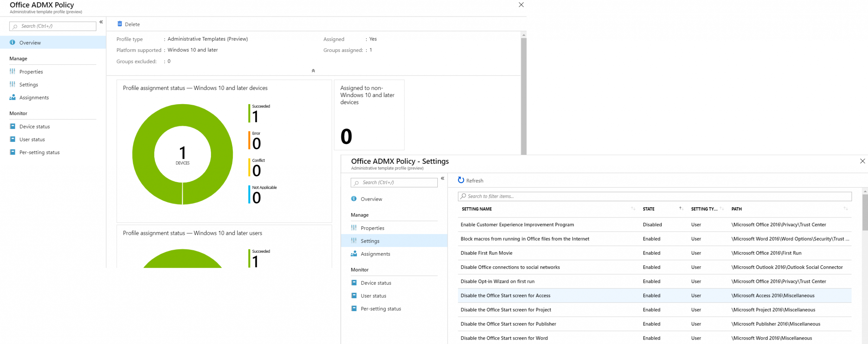868x344 pixels.
Task: Sort by STATE using its sort arrow
Action: 680,209
